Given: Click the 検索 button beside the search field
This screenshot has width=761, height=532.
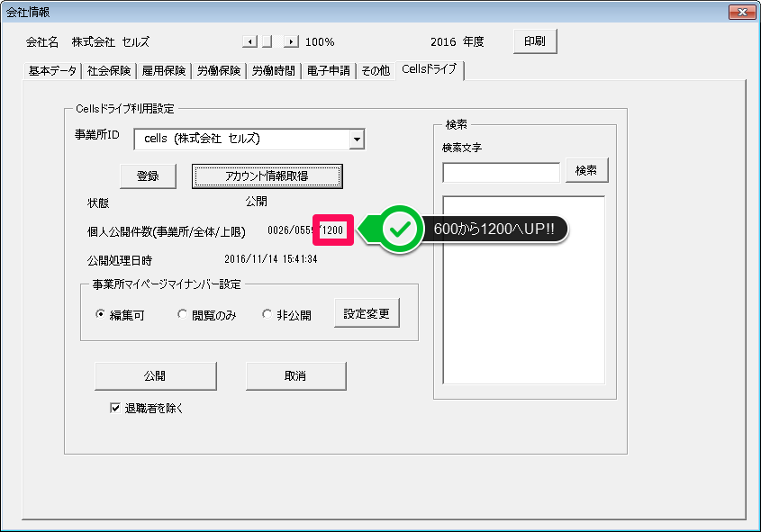Looking at the screenshot, I should pos(587,170).
